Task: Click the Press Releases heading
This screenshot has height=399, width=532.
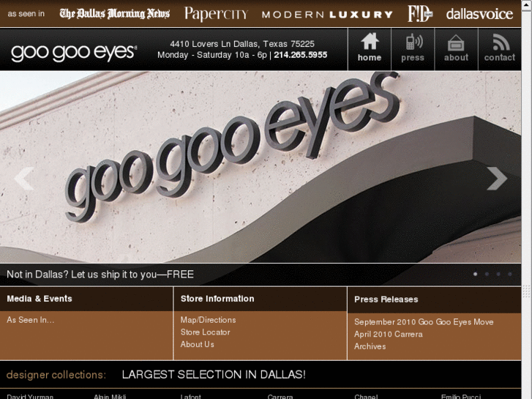Action: 386,299
